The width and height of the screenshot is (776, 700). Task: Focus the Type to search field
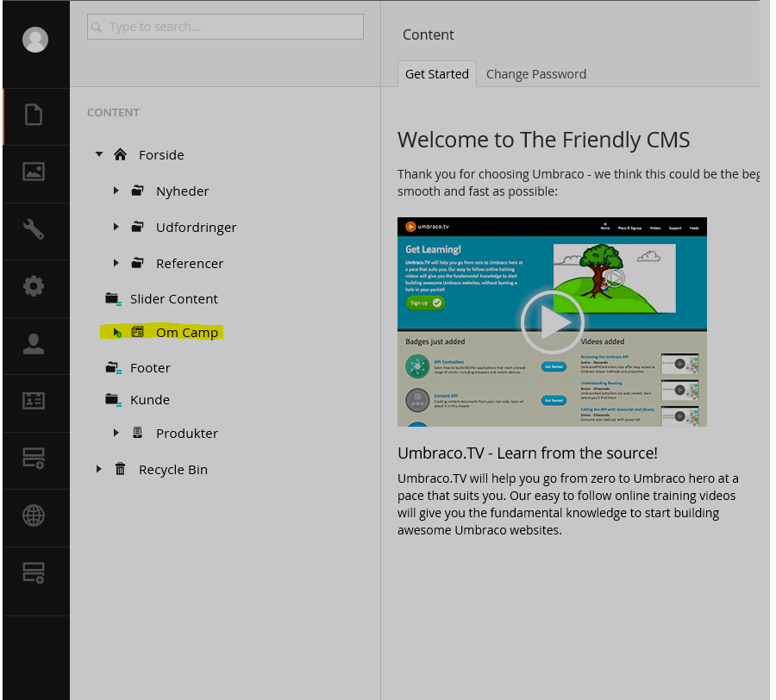(x=225, y=27)
